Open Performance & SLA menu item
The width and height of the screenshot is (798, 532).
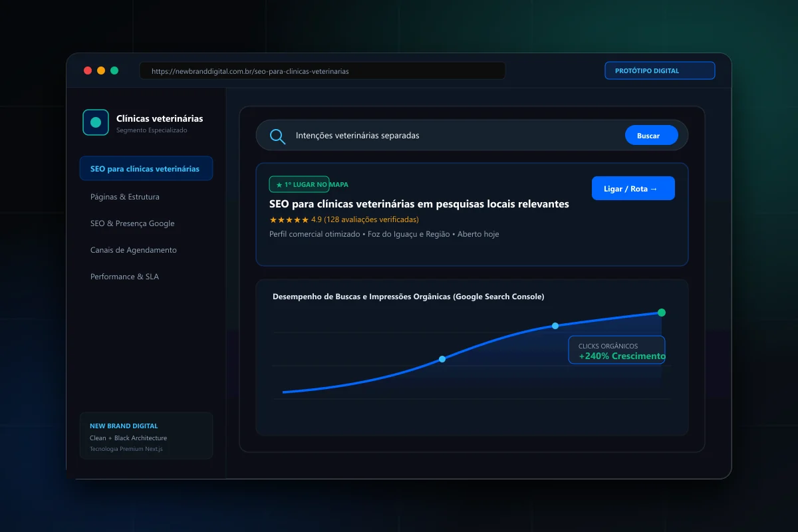point(124,277)
